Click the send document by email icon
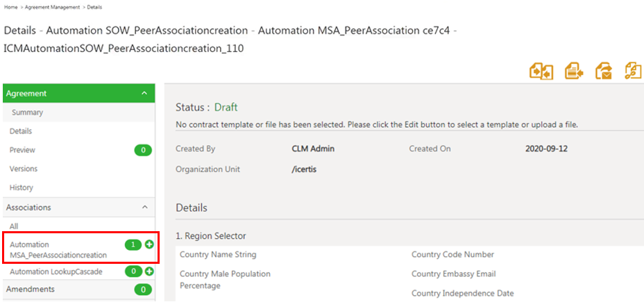The width and height of the screenshot is (644, 302). 604,70
